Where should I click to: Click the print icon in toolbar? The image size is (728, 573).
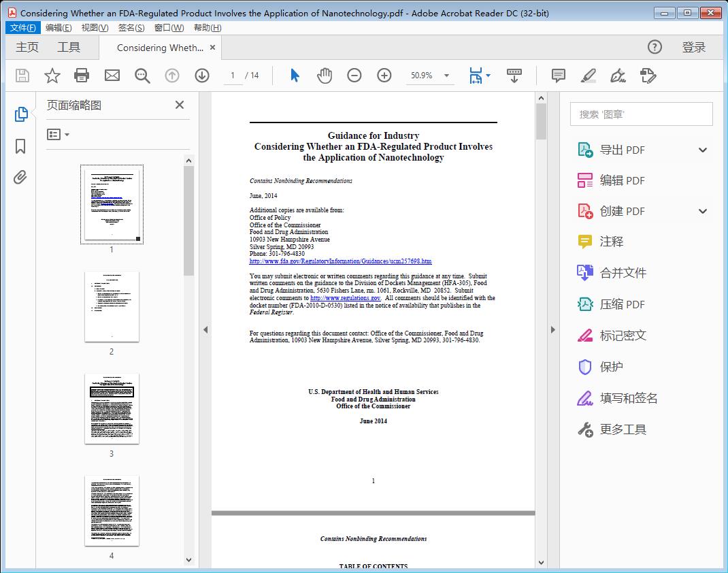click(82, 76)
